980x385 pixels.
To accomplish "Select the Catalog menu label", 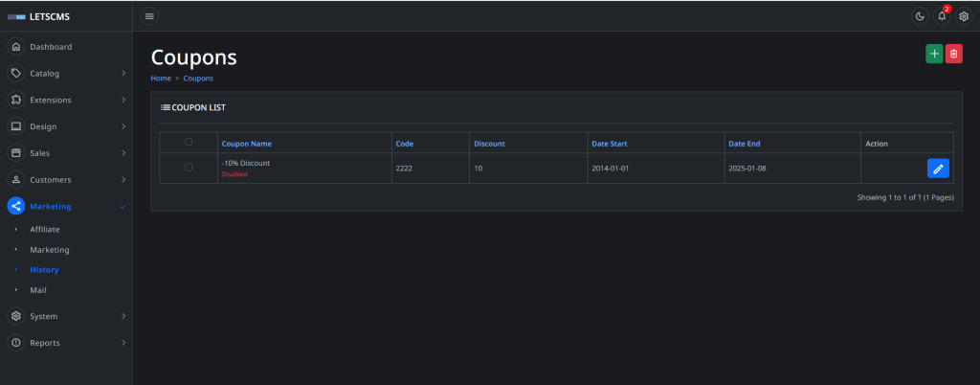I will (x=44, y=74).
